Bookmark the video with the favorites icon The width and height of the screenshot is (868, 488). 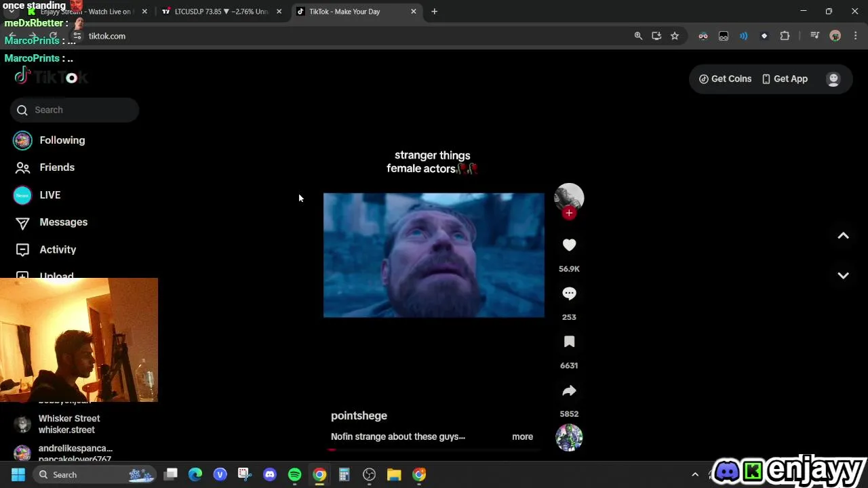[x=569, y=342]
